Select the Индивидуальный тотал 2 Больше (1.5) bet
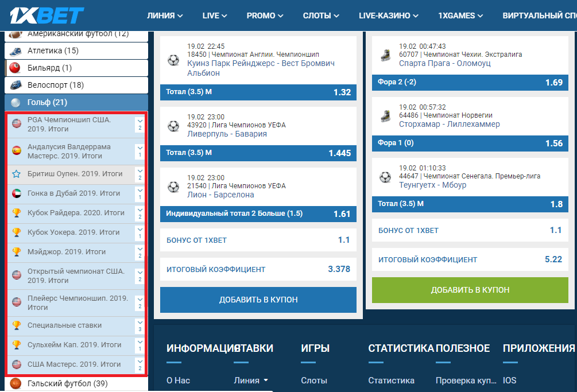Image resolution: width=577 pixels, height=392 pixels. [x=258, y=214]
